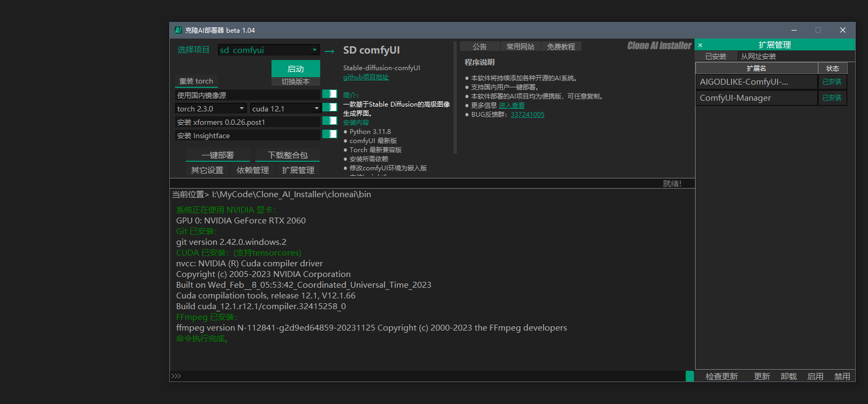868x404 pixels.
Task: Toggle the 使用国内镜像源 switch
Action: (329, 94)
